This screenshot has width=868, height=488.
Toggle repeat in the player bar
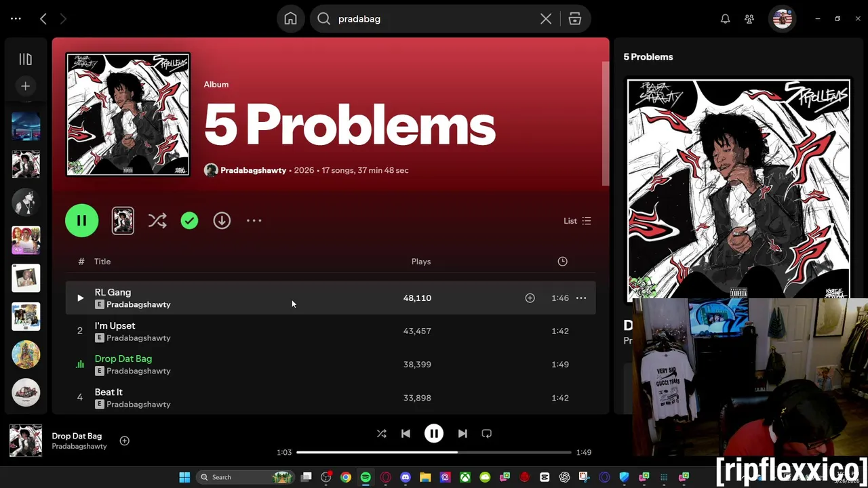point(487,434)
